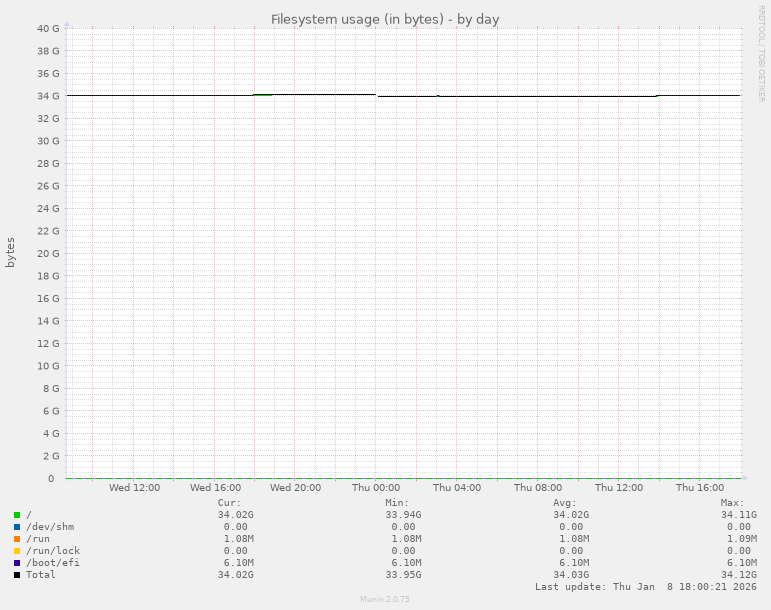Click the 'Max:' column header
771x610 pixels.
click(x=733, y=503)
